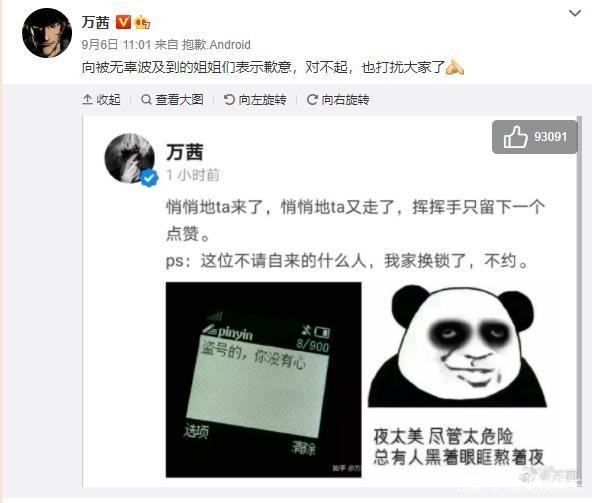This screenshot has height=503, width=592.
Task: Click the crown membership badge icon
Action: coord(142,22)
